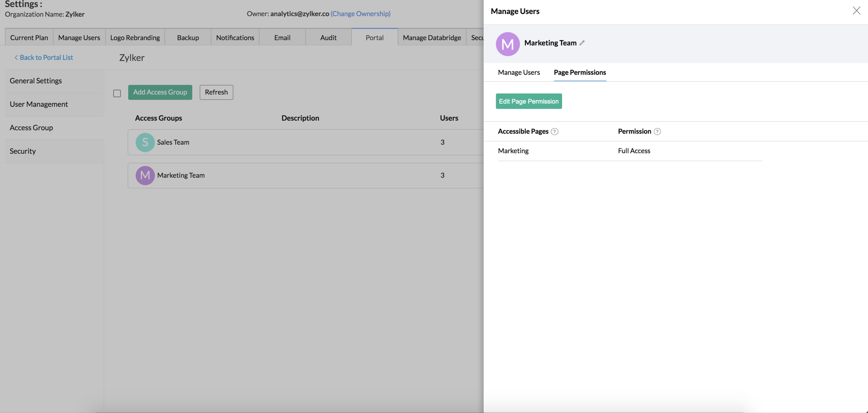Open the Current Plan tab
The height and width of the screenshot is (413, 868).
29,37
